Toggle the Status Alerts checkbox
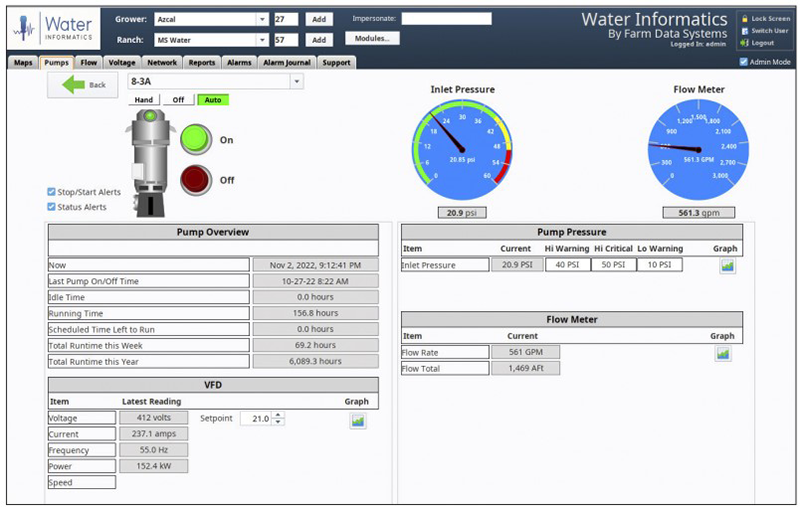The height and width of the screenshot is (507, 800). [52, 207]
